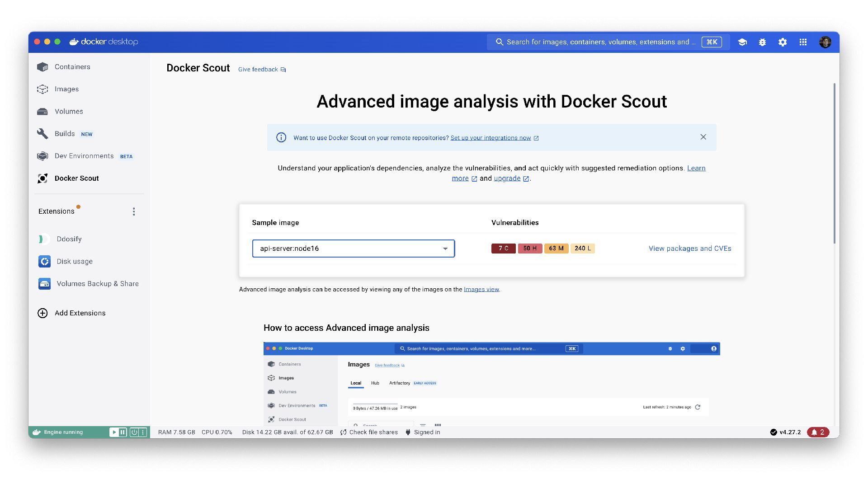Click the Extensions header

pyautogui.click(x=56, y=211)
